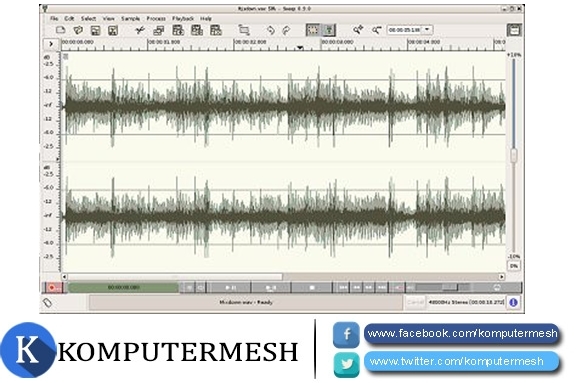The image size is (582, 383).
Task: Click the Cut scissors icon
Action: pyautogui.click(x=140, y=30)
